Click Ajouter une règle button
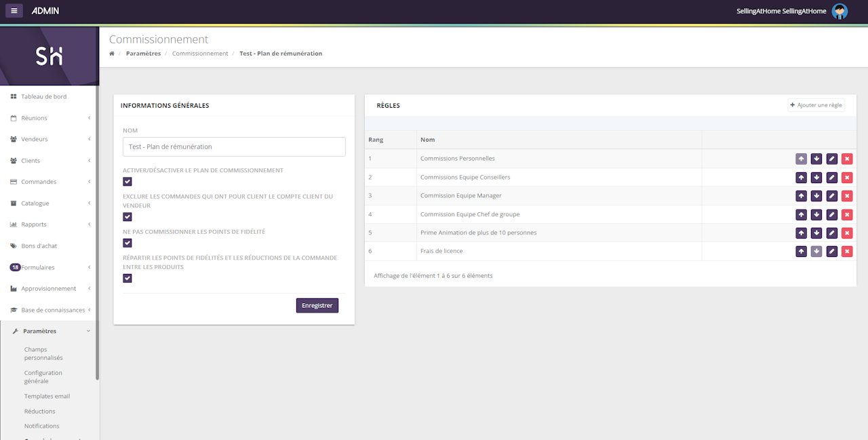This screenshot has width=868, height=440. point(816,105)
